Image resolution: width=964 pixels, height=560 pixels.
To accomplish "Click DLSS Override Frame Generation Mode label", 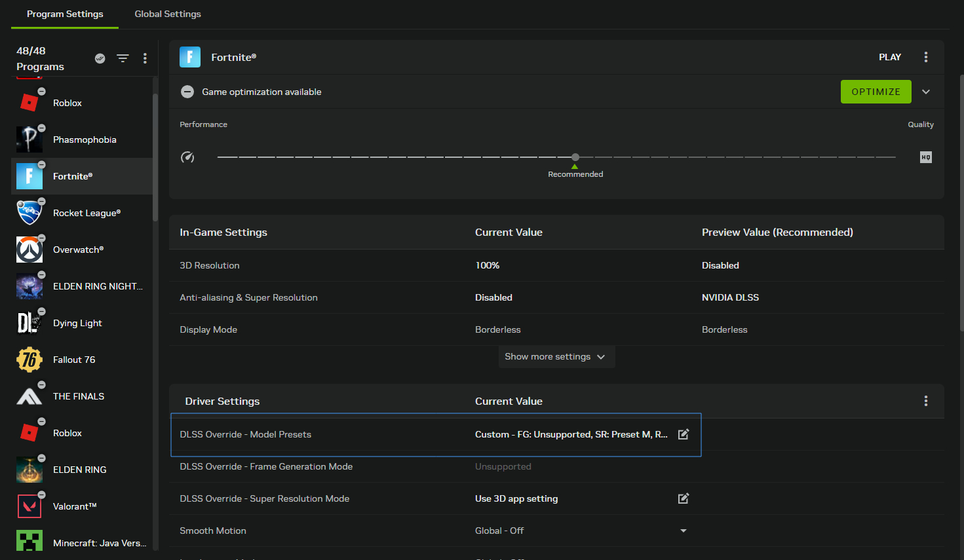I will 266,466.
